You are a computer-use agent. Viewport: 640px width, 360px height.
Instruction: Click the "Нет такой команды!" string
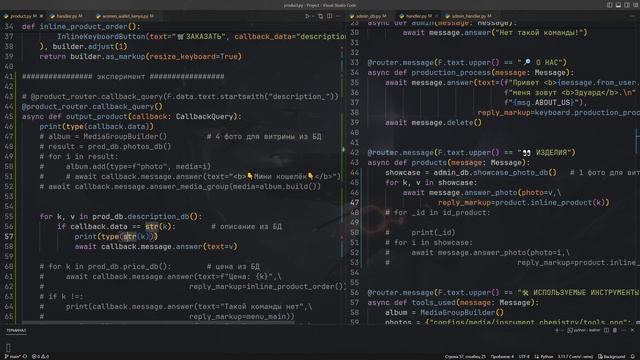point(539,33)
